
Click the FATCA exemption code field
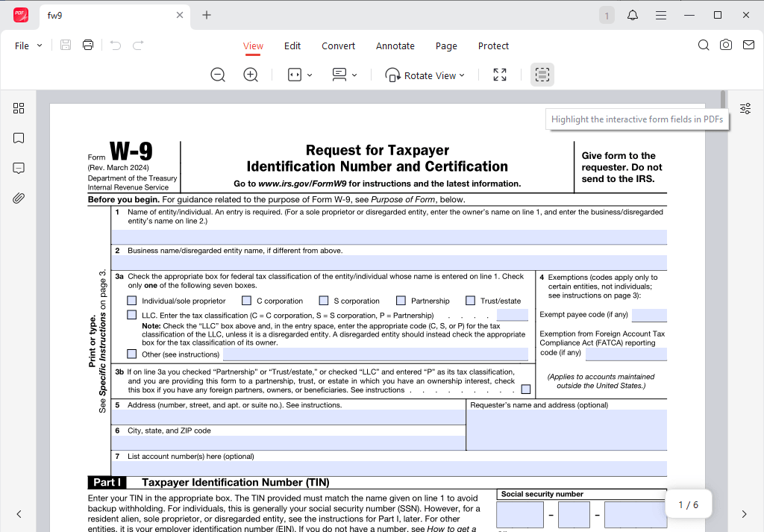tap(626, 354)
